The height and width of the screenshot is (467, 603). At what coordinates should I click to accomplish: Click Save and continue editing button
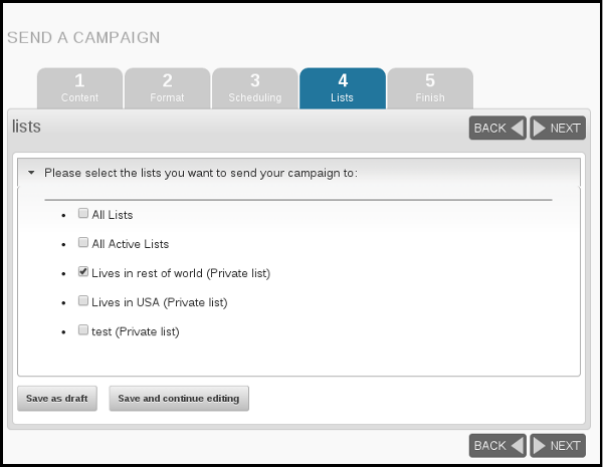(x=179, y=399)
